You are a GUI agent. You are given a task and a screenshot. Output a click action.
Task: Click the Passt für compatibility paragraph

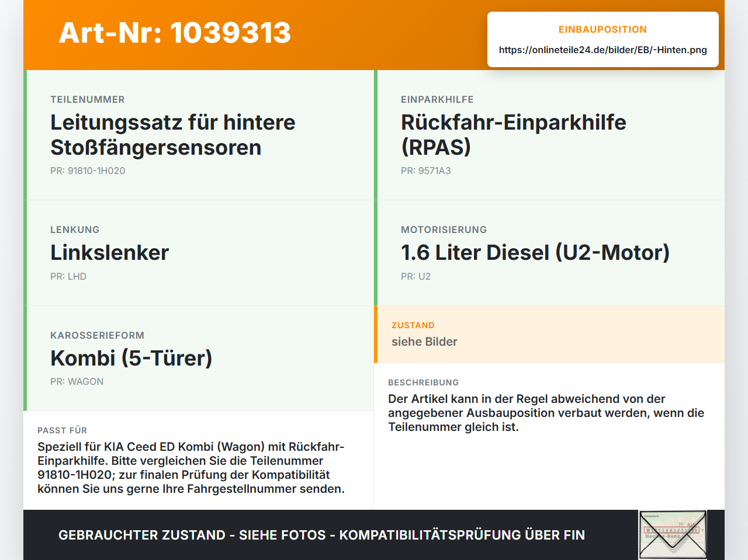191,468
